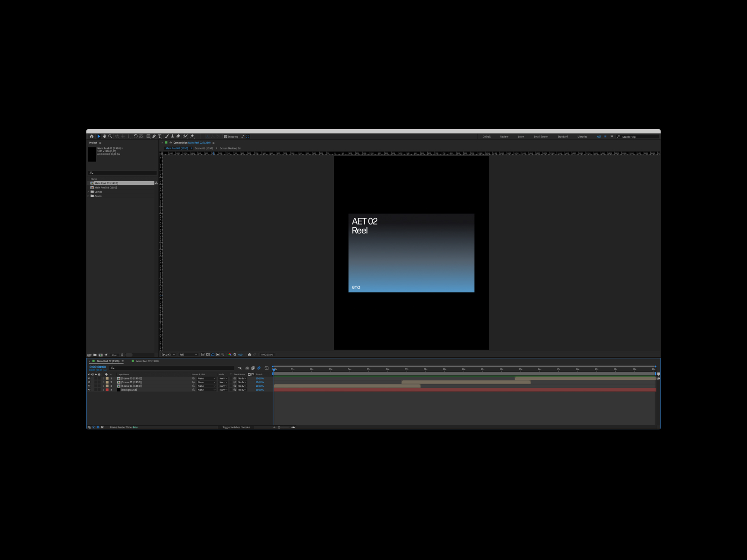Switch to the Libraries workspace
This screenshot has width=747, height=560.
tap(582, 137)
